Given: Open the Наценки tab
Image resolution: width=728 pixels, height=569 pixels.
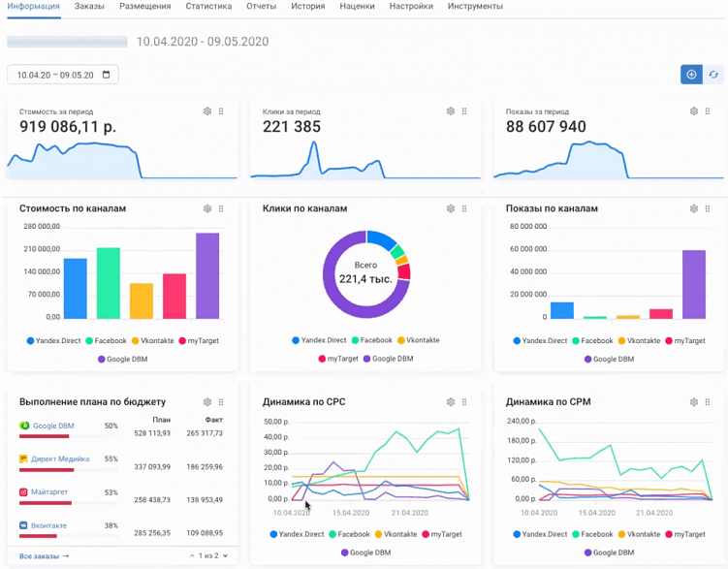Looking at the screenshot, I should pos(357,7).
